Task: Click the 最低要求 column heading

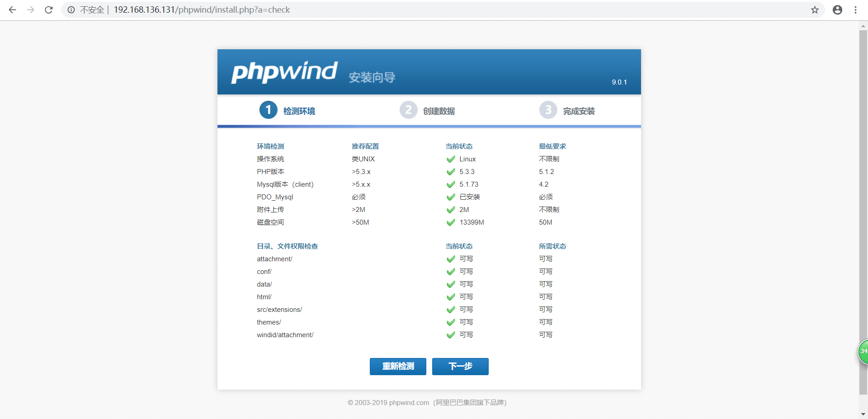Action: (552, 146)
